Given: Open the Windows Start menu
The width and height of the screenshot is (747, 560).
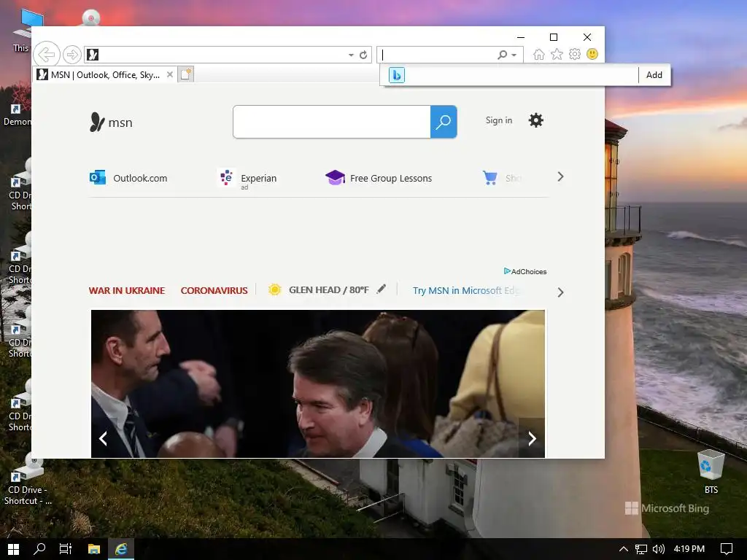Looking at the screenshot, I should click(x=13, y=549).
